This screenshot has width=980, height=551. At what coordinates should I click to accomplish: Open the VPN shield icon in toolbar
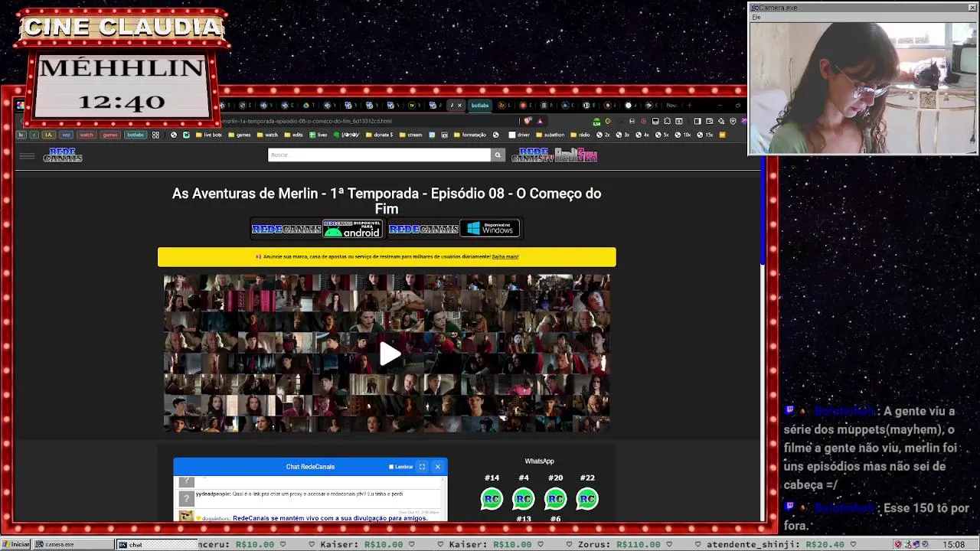pyautogui.click(x=733, y=121)
